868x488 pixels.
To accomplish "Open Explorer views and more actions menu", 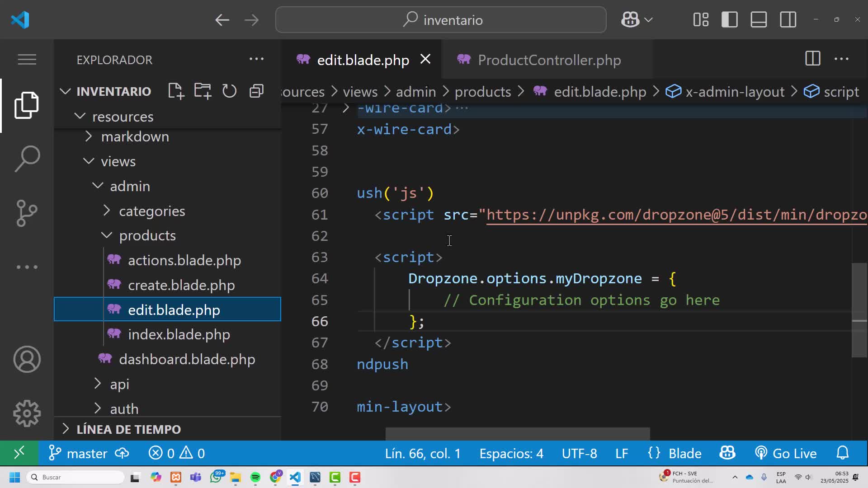I will (x=256, y=59).
